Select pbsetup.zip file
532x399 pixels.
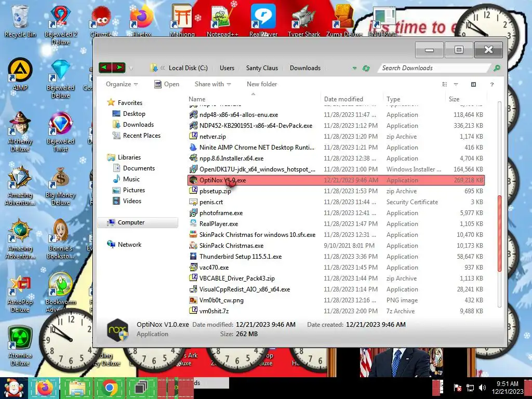[x=215, y=191]
